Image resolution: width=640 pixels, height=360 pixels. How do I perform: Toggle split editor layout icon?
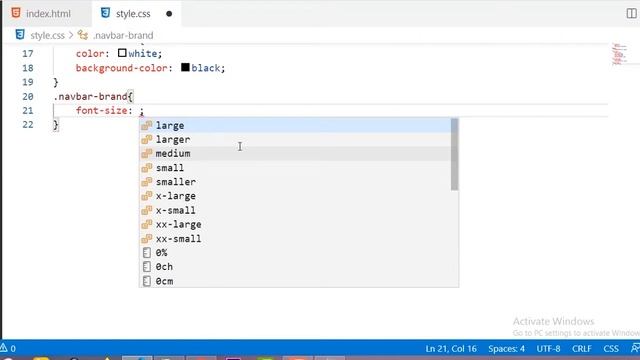coord(631,13)
